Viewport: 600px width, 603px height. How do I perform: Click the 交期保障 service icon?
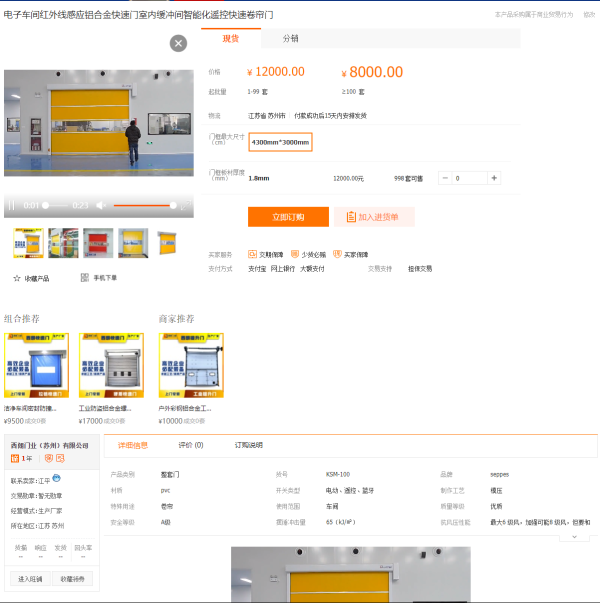(252, 254)
